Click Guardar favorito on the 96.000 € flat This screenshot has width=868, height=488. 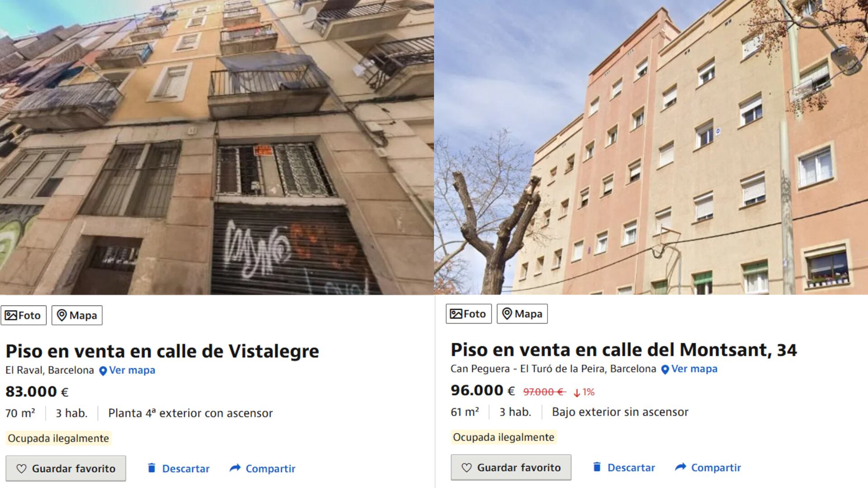pyautogui.click(x=511, y=468)
